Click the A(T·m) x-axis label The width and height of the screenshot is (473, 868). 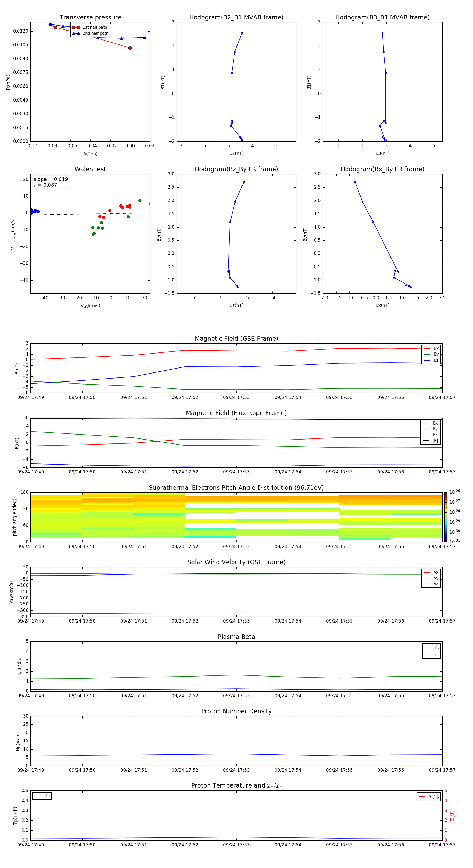[x=90, y=154]
